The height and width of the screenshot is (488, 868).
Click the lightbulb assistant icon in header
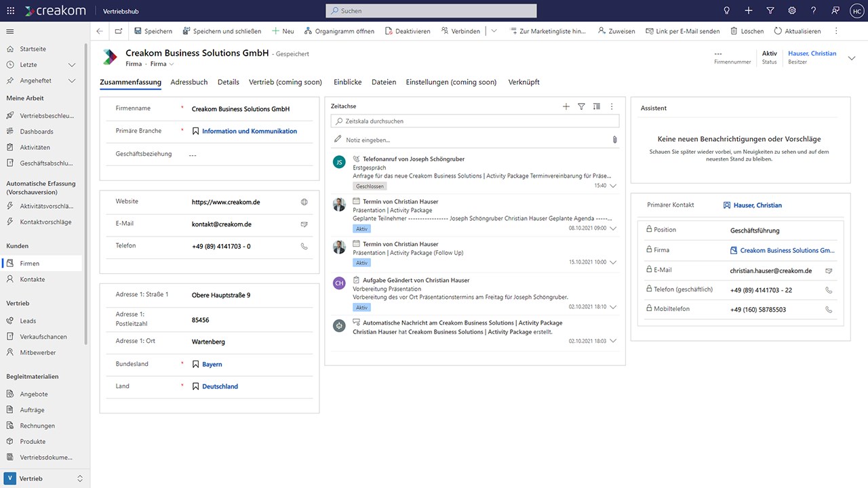coord(726,11)
